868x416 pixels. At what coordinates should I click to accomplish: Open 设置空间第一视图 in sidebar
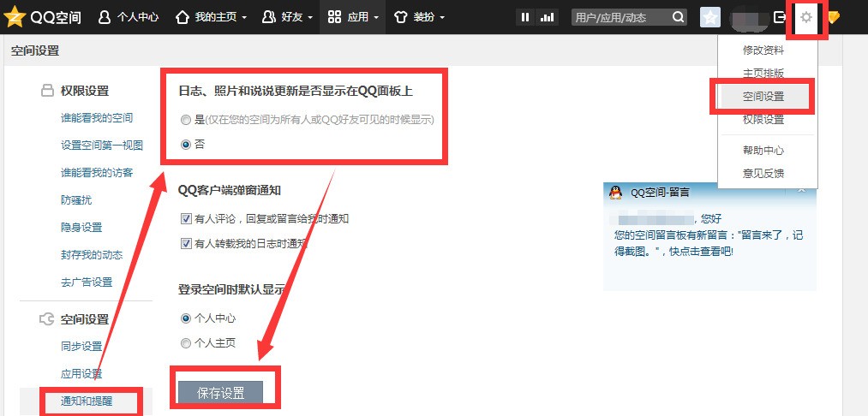pos(102,146)
